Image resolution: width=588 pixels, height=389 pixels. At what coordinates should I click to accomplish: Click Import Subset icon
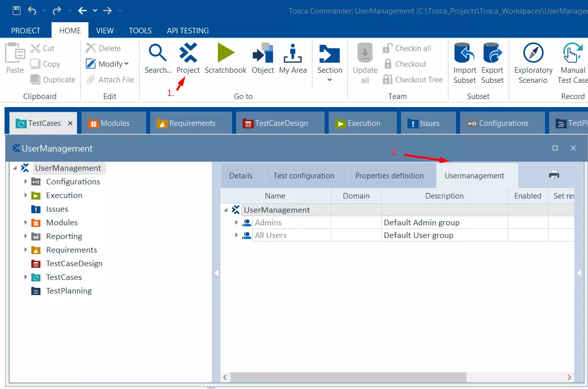(x=464, y=63)
